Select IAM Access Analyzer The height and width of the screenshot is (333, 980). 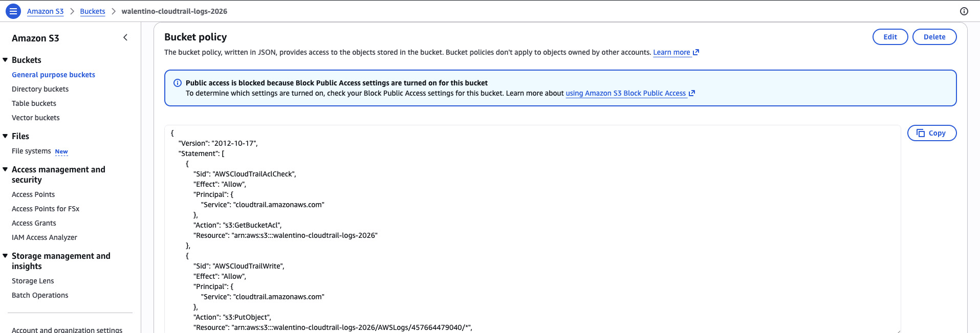point(45,237)
